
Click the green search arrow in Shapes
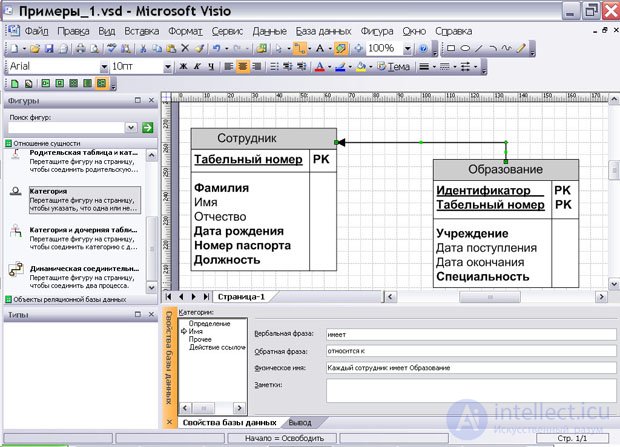[x=147, y=127]
